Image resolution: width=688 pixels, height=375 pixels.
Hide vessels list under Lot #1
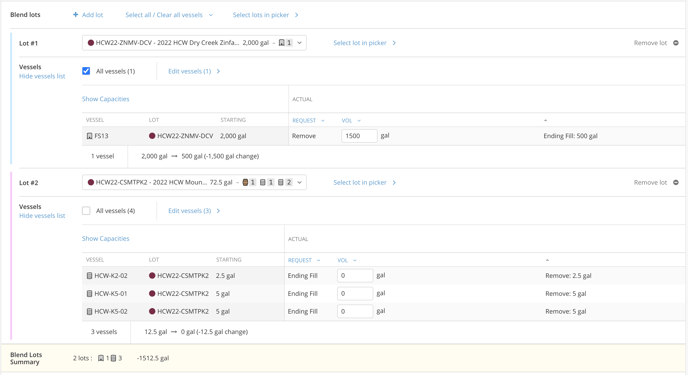pyautogui.click(x=42, y=76)
